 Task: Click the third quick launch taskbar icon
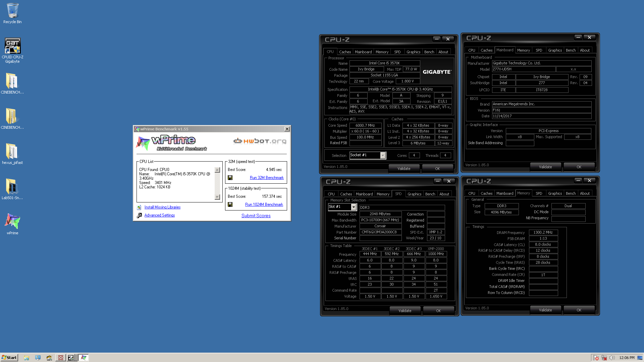[x=49, y=358]
